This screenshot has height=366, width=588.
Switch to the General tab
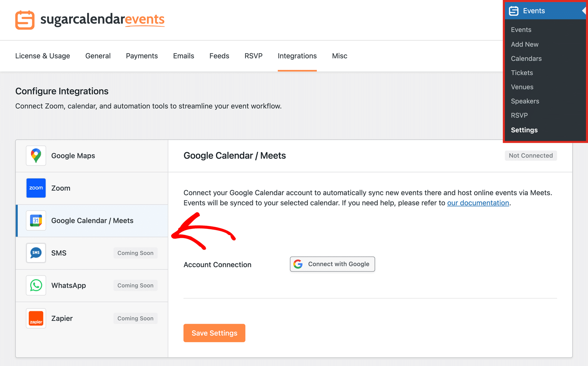(98, 56)
